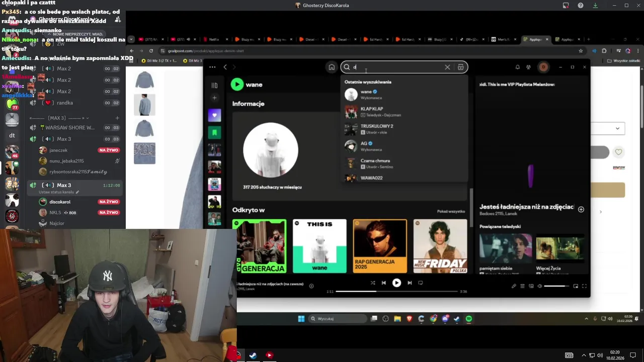This screenshot has width=644, height=362.
Task: Open the Spotify queue icon
Action: [x=522, y=286]
